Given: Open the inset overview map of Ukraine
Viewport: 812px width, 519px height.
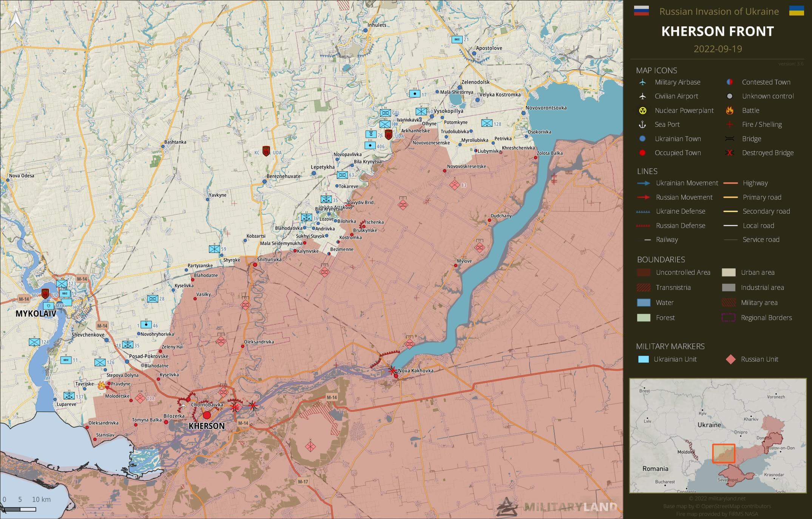Looking at the screenshot, I should [718, 436].
